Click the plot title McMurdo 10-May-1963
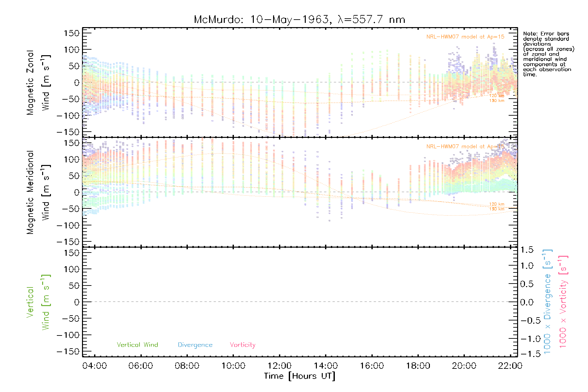This screenshot has width=588, height=392. 299,20
